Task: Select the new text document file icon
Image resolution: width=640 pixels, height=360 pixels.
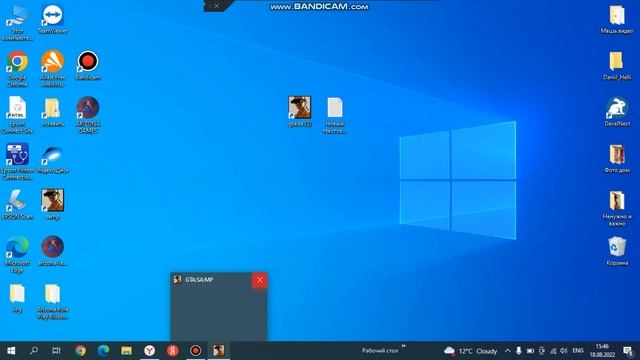Action: coord(335,116)
